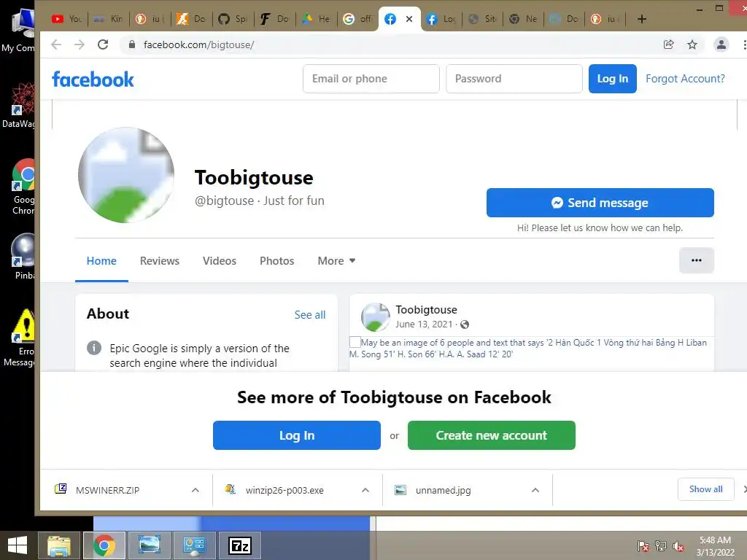
Task: Go back using the browser back arrow
Action: 56,44
